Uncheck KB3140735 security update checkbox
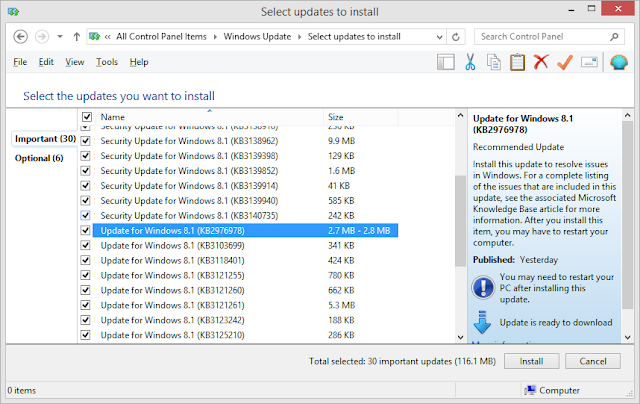 [x=85, y=215]
